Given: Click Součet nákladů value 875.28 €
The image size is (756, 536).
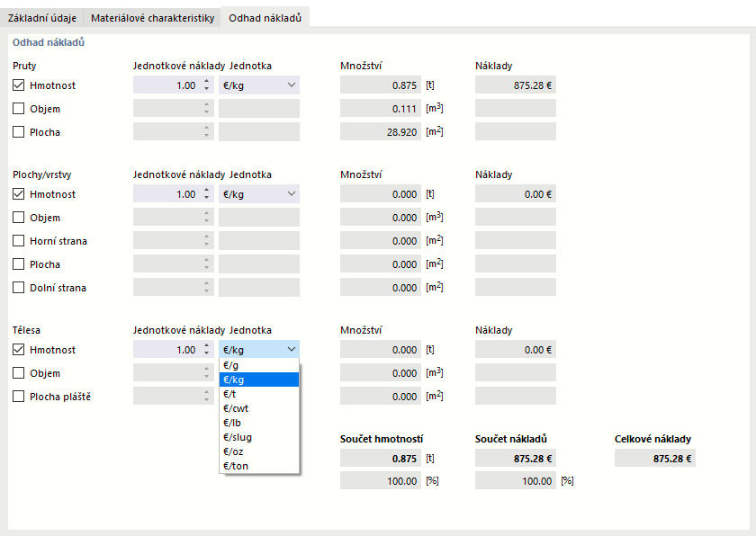Looking at the screenshot, I should click(516, 459).
